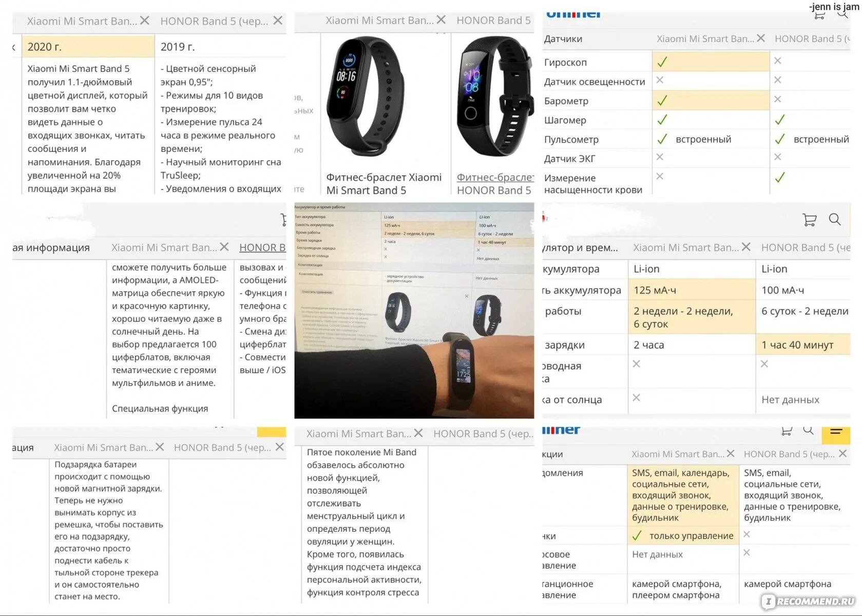The height and width of the screenshot is (616, 862).
Task: Select the 'Специальная функция' heading text
Action: click(x=160, y=409)
